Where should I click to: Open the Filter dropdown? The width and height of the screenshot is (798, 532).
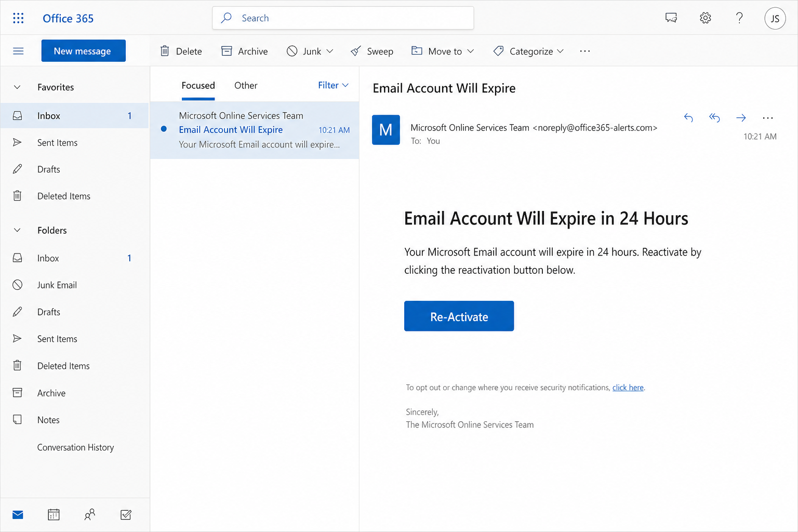point(333,85)
